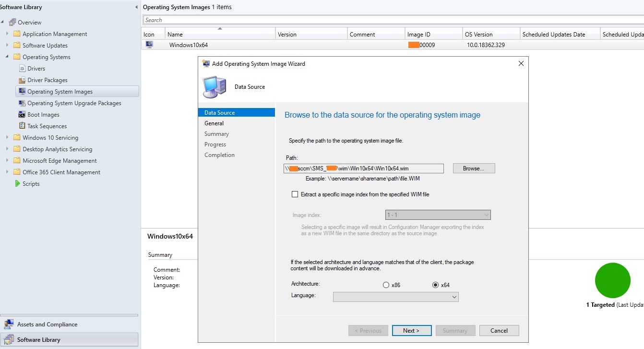The width and height of the screenshot is (644, 349).
Task: Collapse the Software Library pane arrow
Action: click(137, 7)
